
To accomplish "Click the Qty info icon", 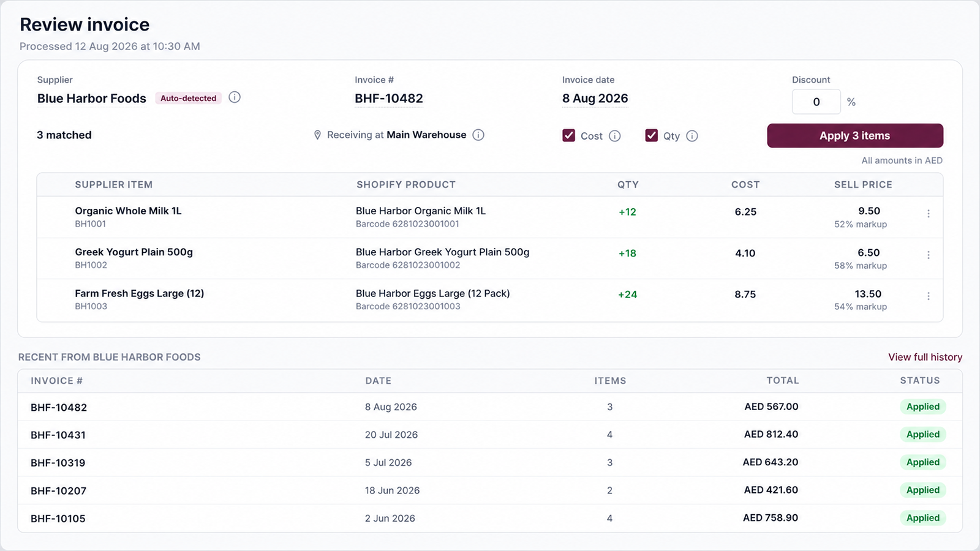I will [692, 136].
